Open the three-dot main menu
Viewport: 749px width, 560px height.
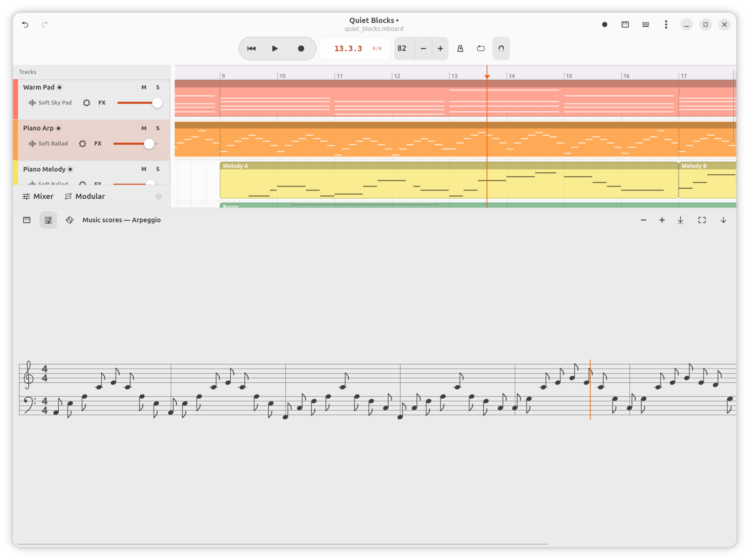pyautogui.click(x=666, y=24)
